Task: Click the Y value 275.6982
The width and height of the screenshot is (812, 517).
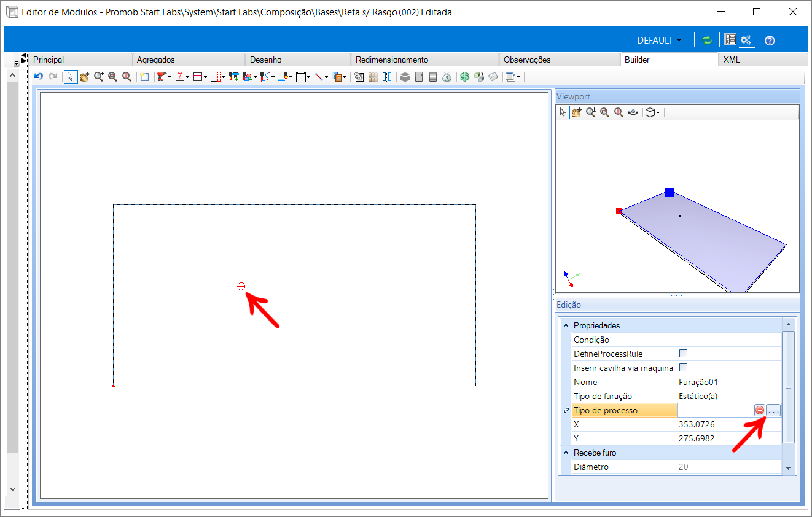Action: 729,438
